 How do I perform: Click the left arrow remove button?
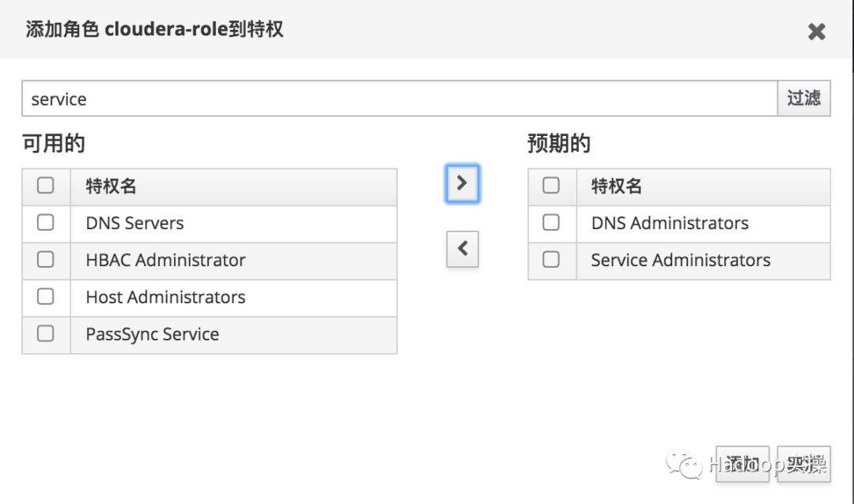(x=463, y=249)
